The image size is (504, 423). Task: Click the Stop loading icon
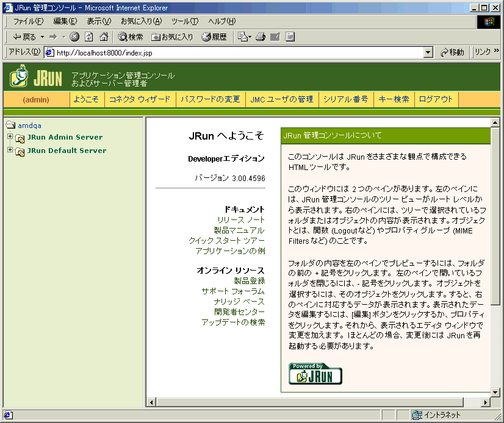74,37
